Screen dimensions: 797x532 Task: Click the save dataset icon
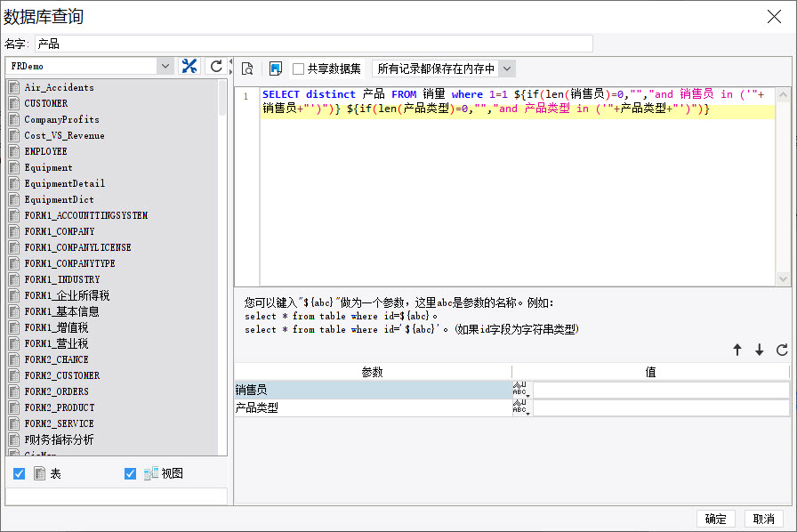click(x=276, y=69)
